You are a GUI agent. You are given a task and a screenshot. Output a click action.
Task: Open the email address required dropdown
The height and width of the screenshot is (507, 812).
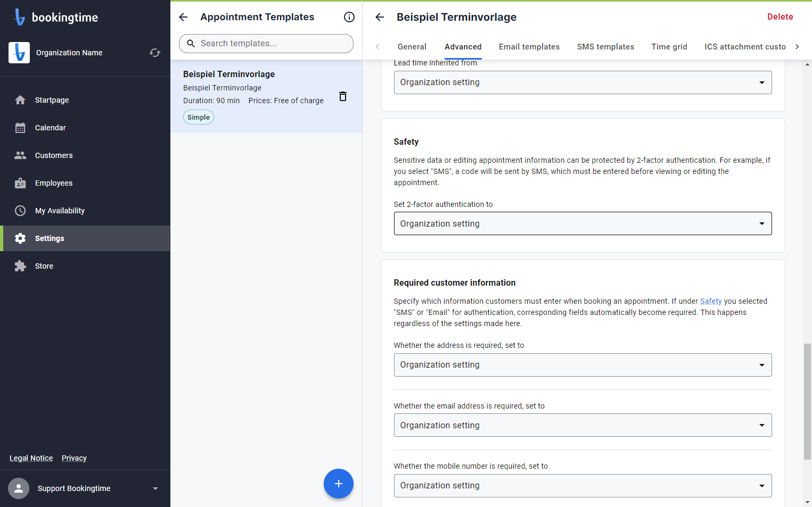tap(583, 425)
